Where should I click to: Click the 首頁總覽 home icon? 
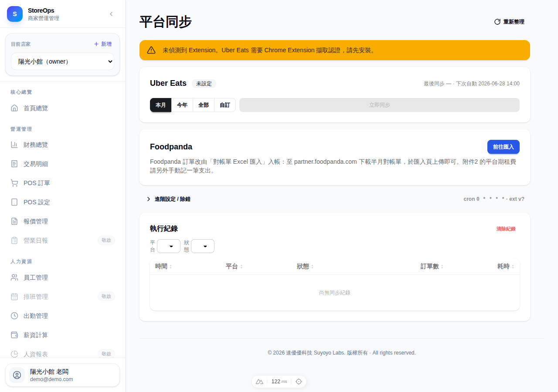click(14, 108)
